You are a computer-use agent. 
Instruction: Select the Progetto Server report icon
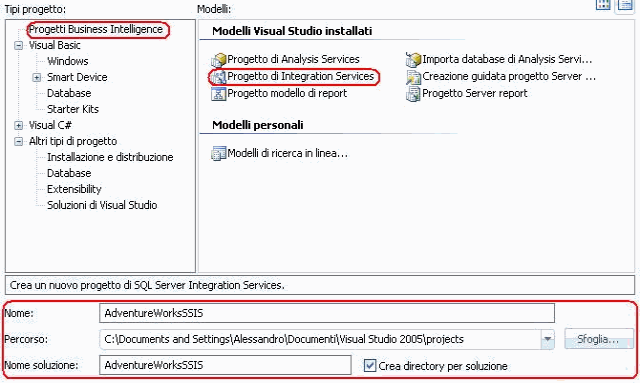point(413,94)
